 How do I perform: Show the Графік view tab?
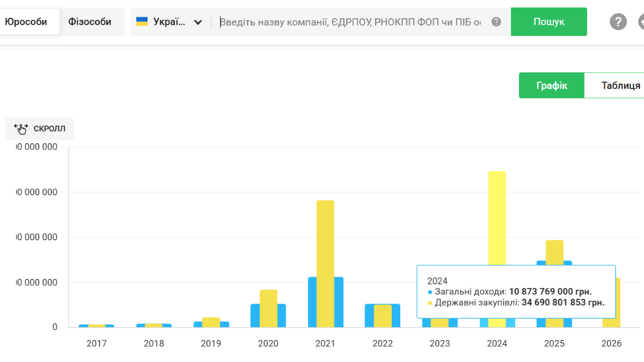click(552, 86)
